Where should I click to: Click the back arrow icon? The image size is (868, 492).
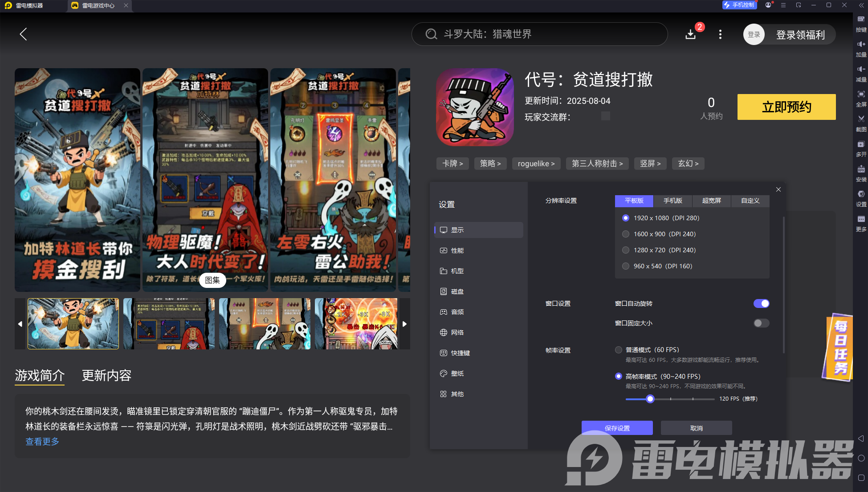[x=24, y=34]
